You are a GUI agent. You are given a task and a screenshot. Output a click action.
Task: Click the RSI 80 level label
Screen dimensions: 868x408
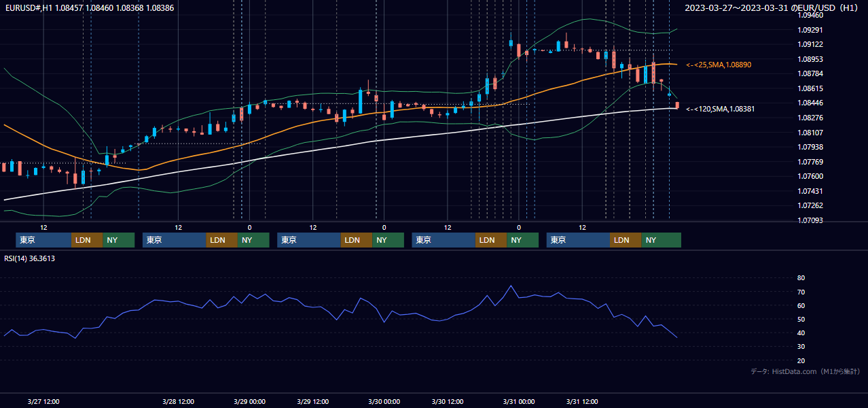801,278
